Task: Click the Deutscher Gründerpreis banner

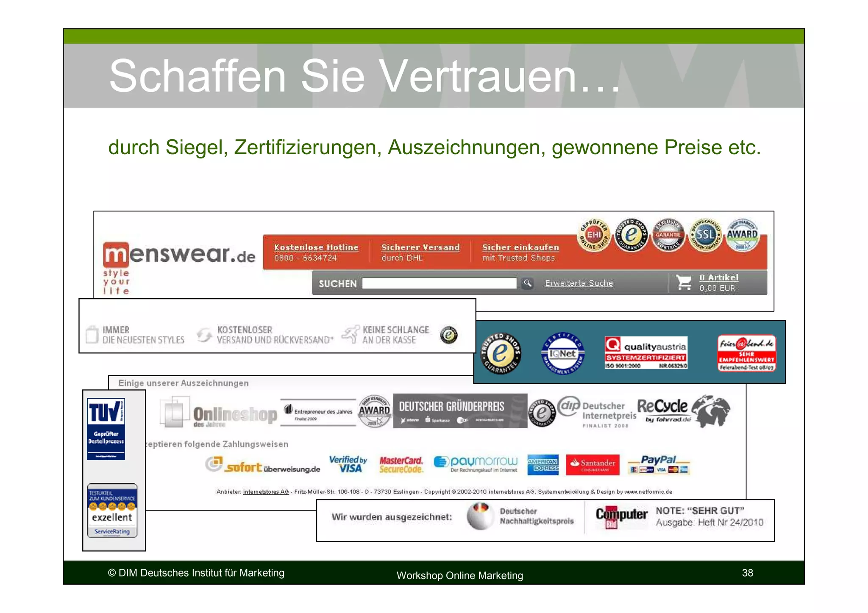Action: coord(460,411)
